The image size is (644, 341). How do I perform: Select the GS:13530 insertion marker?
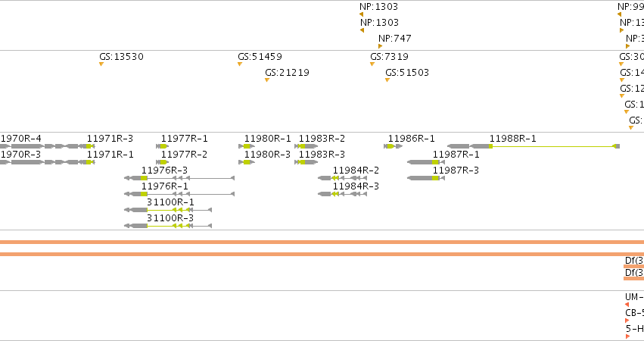click(101, 64)
